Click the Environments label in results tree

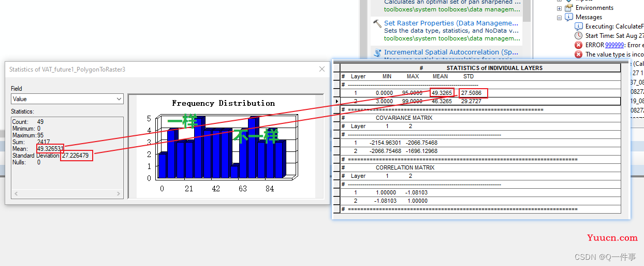[594, 8]
